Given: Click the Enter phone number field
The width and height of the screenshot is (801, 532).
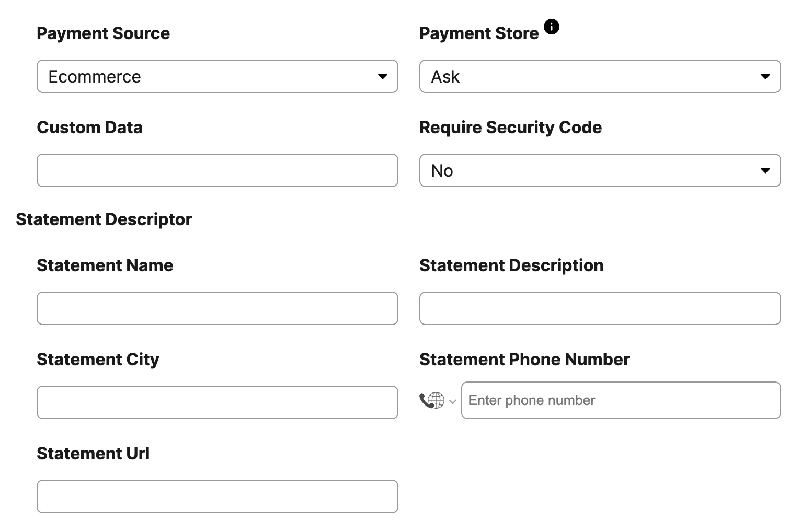Looking at the screenshot, I should point(621,400).
